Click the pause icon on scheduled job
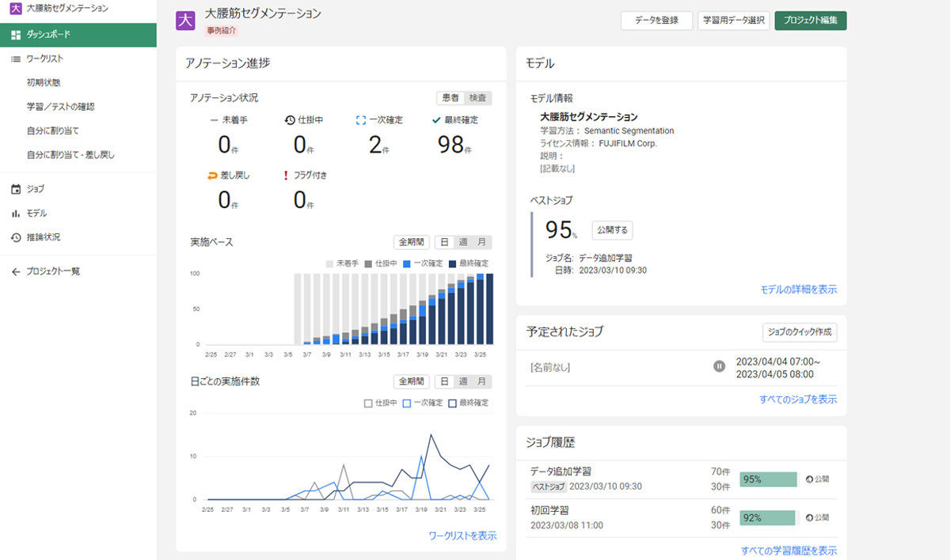 coord(719,366)
